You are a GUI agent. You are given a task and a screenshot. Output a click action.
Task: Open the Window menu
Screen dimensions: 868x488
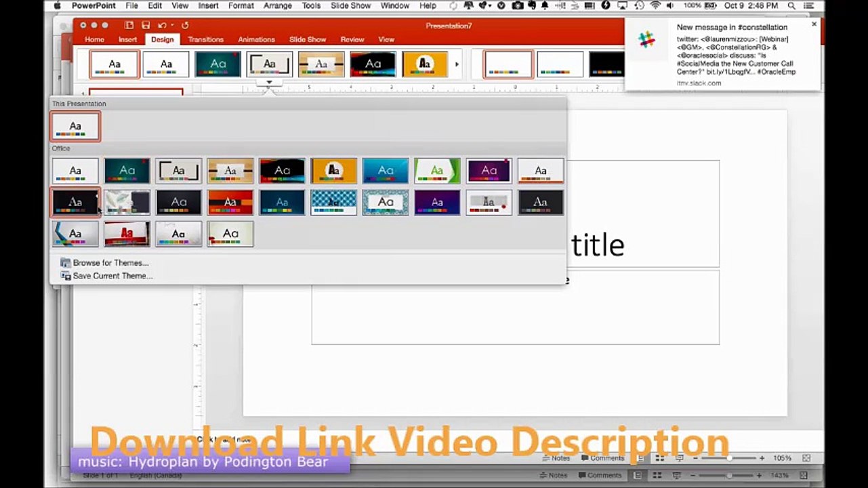(394, 5)
